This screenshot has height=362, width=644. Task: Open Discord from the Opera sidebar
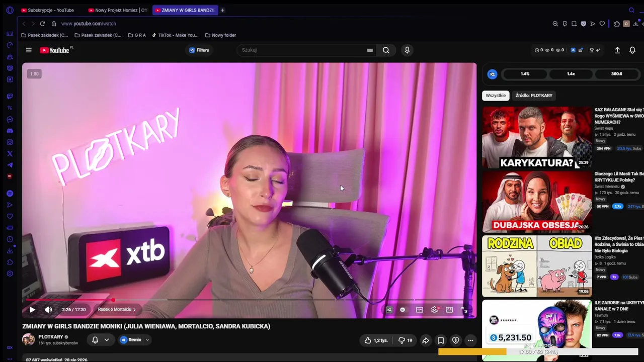(x=10, y=131)
